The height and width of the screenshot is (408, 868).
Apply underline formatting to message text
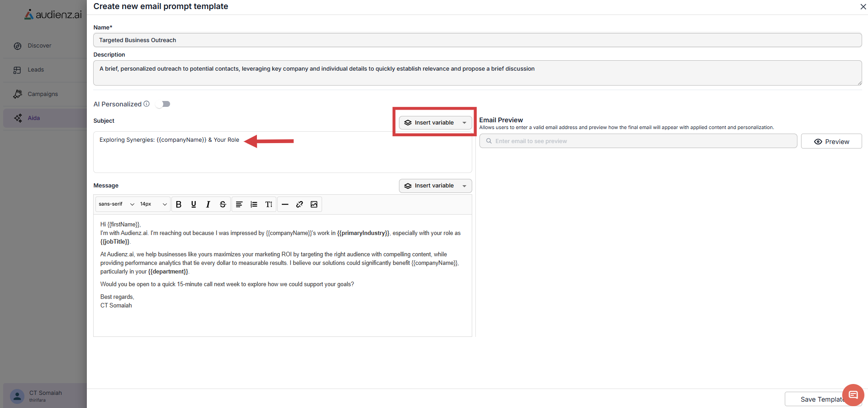click(x=194, y=204)
